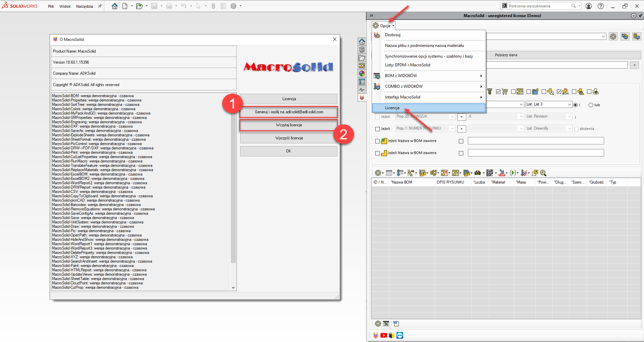This screenshot has width=644, height=342.
Task: Open the Appearances color ball task pane tab
Action: tap(362, 74)
